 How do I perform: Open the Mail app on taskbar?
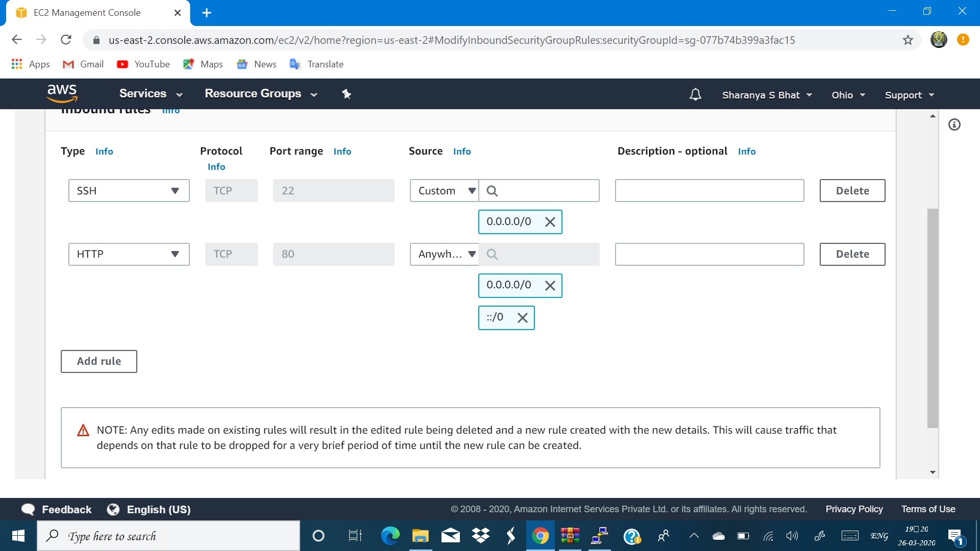(450, 536)
